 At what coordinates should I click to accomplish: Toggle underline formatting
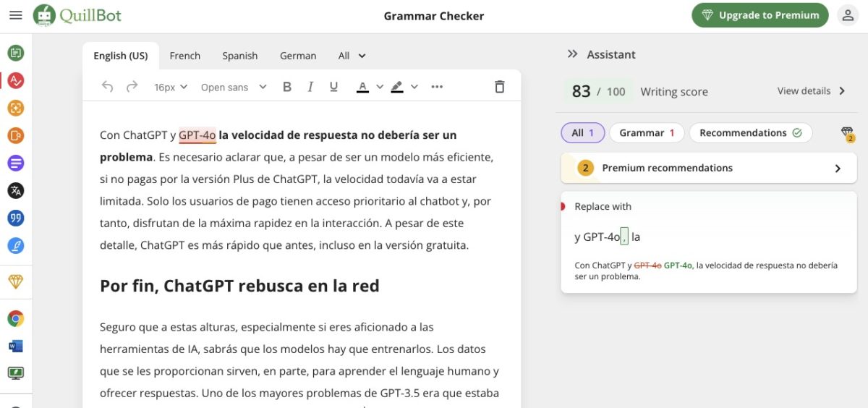point(333,87)
